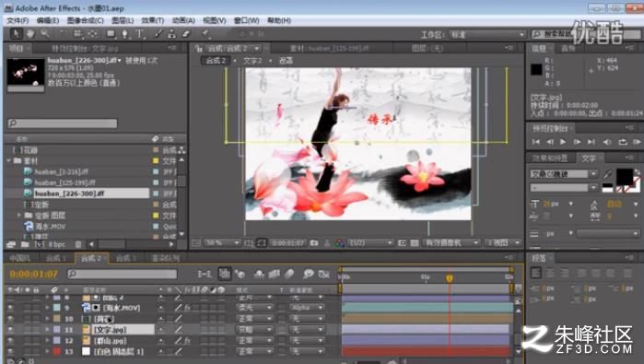The height and width of the screenshot is (364, 644).
Task: Select the Unified Camera tool
Action: click(x=77, y=34)
